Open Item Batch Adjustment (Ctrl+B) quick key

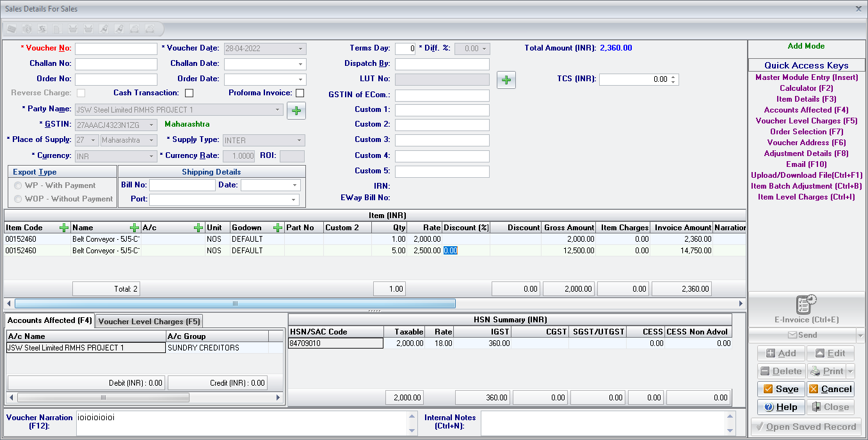click(807, 186)
